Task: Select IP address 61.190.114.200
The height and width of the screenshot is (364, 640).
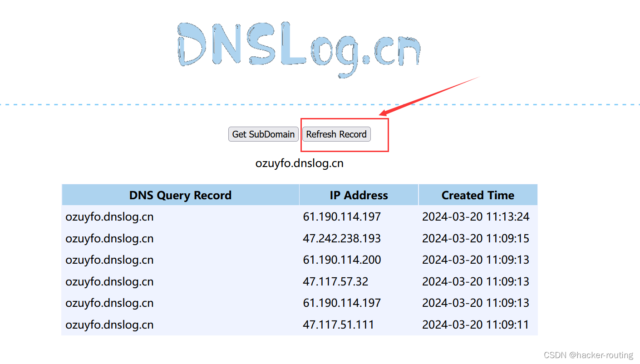Action: [342, 260]
